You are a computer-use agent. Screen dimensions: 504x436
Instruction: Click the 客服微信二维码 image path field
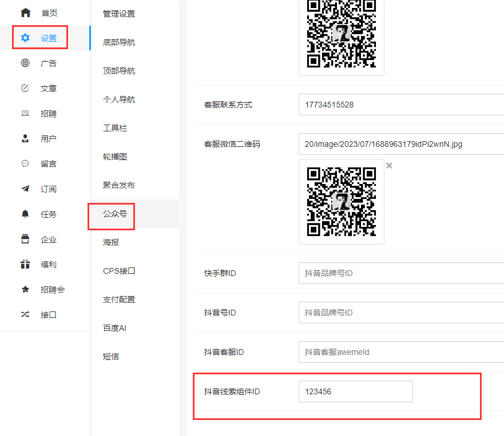tap(401, 144)
